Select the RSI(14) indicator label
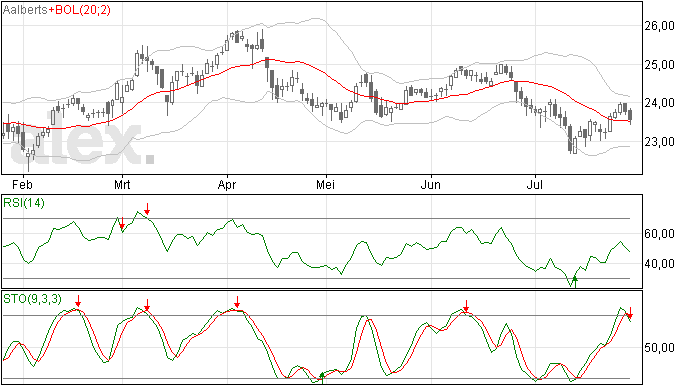Image resolution: width=690 pixels, height=387 pixels. coord(24,203)
